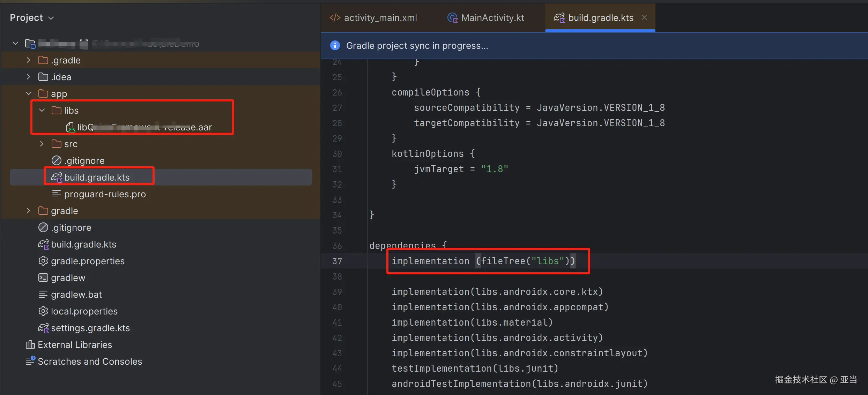Viewport: 868px width, 395px height.
Task: Switch to the activity_main.xml tab
Action: tap(380, 17)
